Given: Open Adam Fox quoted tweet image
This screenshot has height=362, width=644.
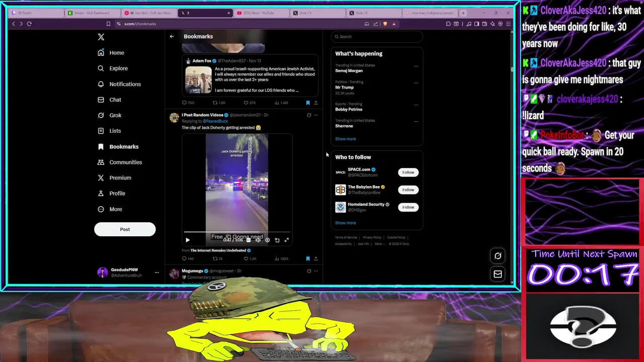Looking at the screenshot, I should click(198, 79).
